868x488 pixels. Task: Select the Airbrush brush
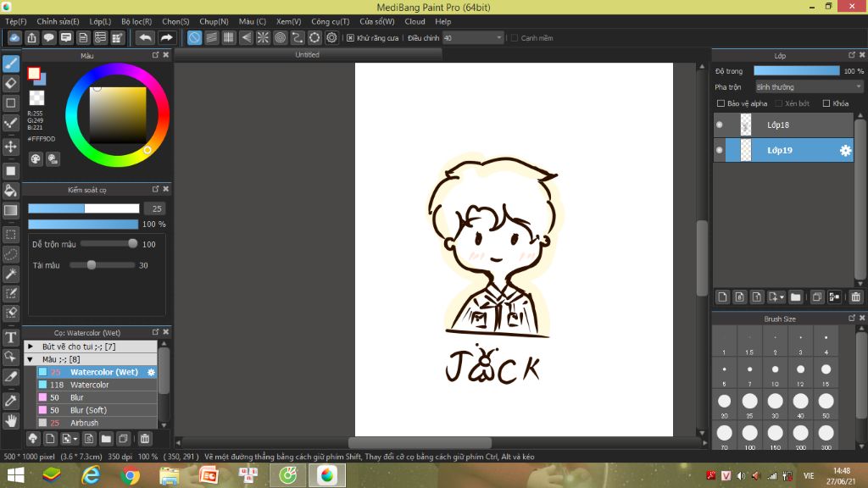(97, 423)
